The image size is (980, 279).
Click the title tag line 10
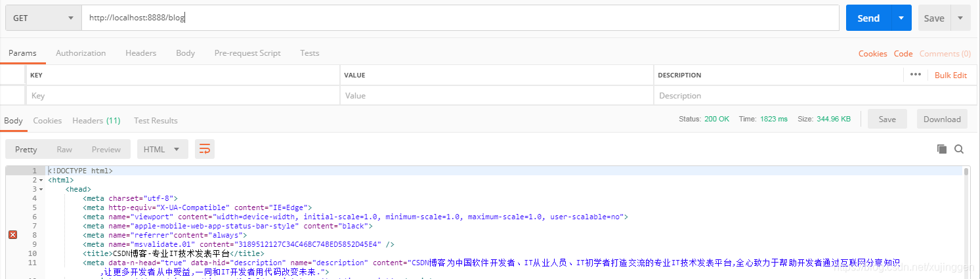click(173, 253)
